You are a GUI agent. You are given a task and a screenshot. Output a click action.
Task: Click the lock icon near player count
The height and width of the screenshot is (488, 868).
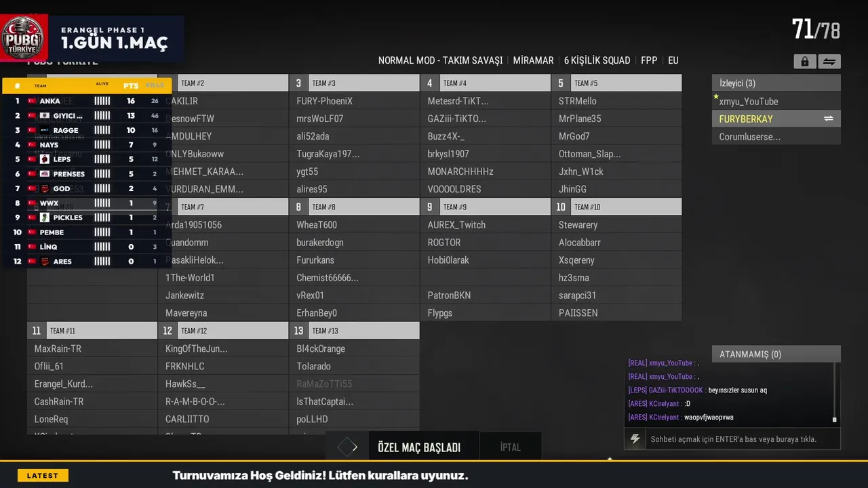click(x=804, y=62)
